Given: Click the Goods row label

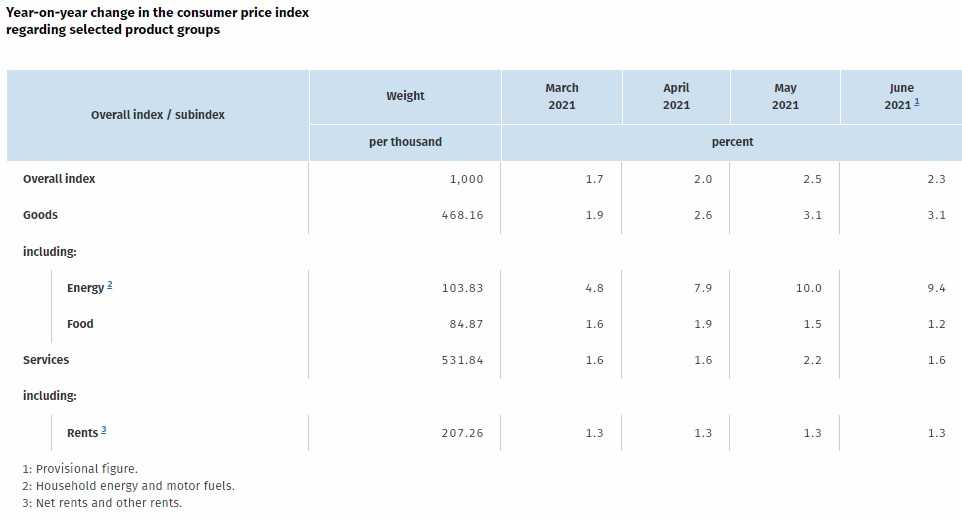Looking at the screenshot, I should (40, 215).
